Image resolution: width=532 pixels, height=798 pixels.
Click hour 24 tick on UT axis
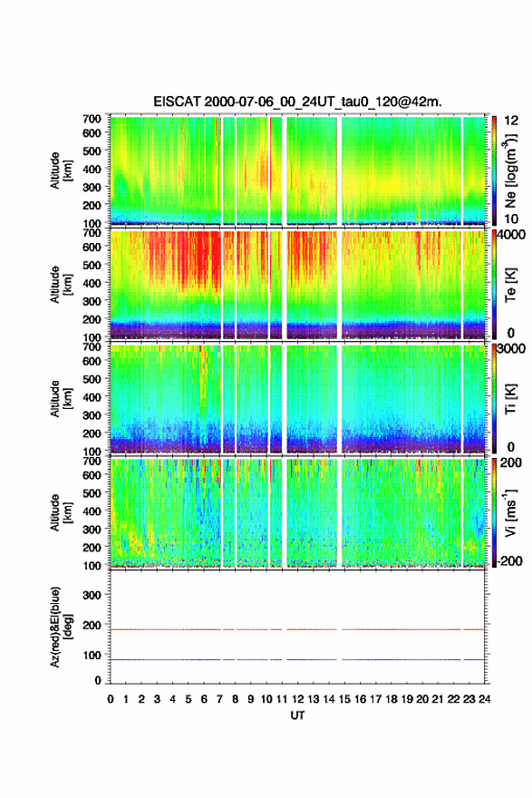pyautogui.click(x=484, y=699)
